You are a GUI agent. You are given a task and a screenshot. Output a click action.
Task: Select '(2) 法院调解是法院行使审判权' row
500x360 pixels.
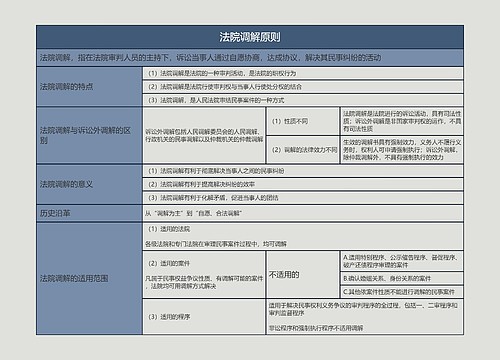(x=303, y=87)
